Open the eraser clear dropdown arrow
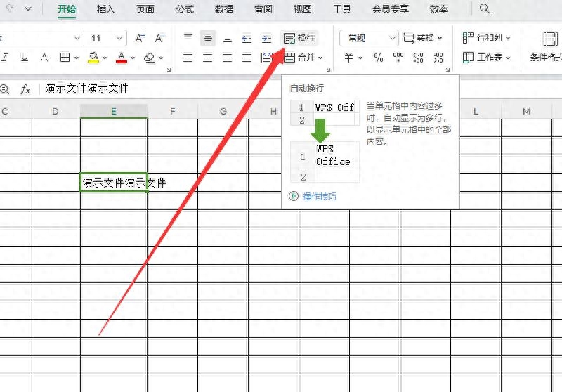 point(161,58)
